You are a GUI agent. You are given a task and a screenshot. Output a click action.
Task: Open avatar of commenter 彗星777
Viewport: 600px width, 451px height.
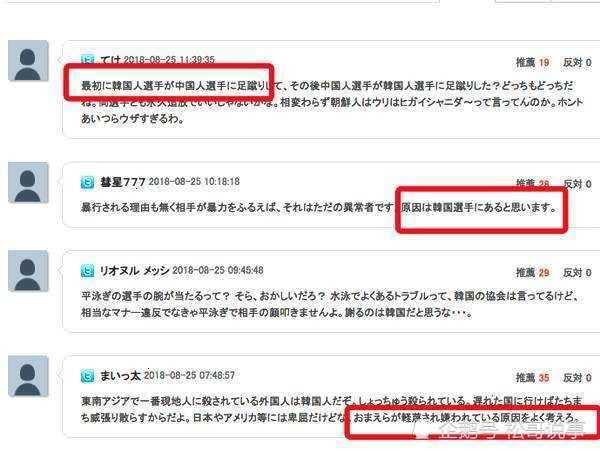[x=28, y=182]
